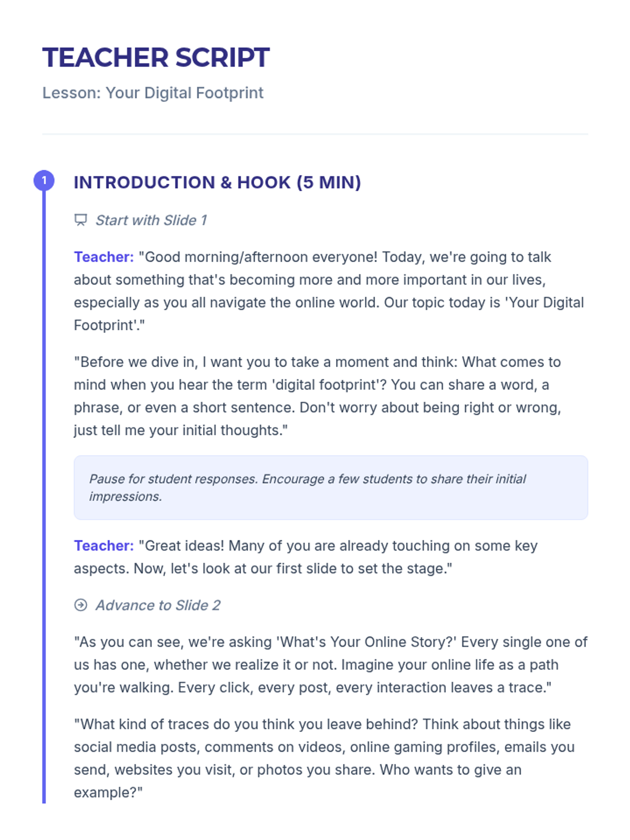
Task: Click the TEACHER SCRIPT title heading
Action: click(156, 57)
